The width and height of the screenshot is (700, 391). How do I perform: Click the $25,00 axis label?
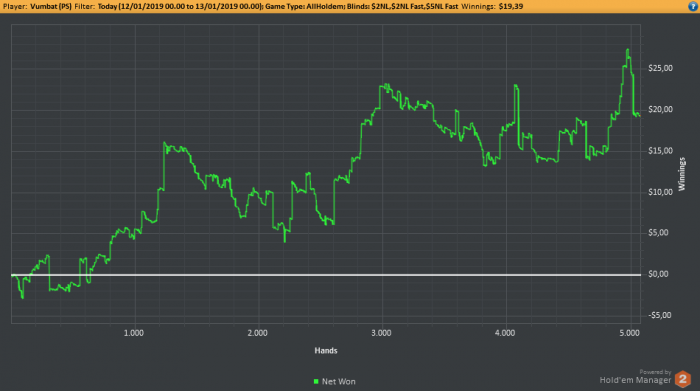click(x=660, y=68)
